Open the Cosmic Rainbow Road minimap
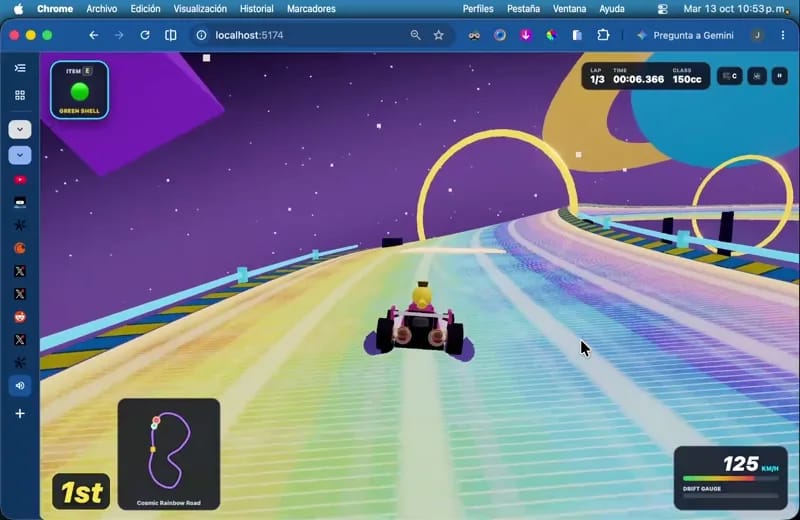The height and width of the screenshot is (520, 800). [169, 454]
